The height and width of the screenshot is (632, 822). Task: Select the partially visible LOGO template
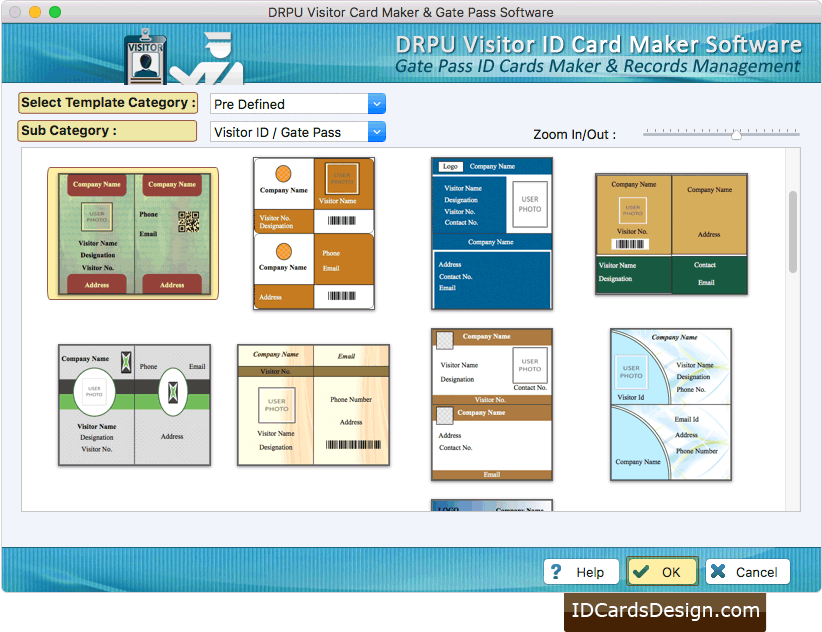point(492,505)
